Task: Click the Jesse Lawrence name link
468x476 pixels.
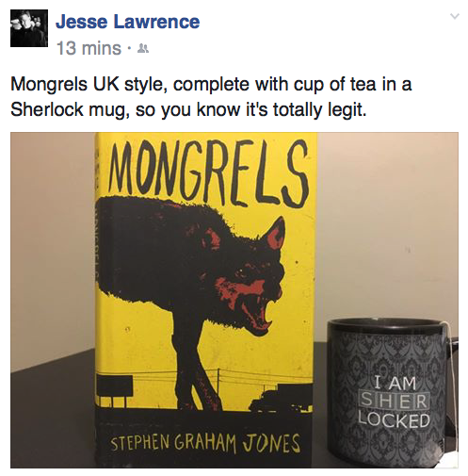Action: coord(128,22)
